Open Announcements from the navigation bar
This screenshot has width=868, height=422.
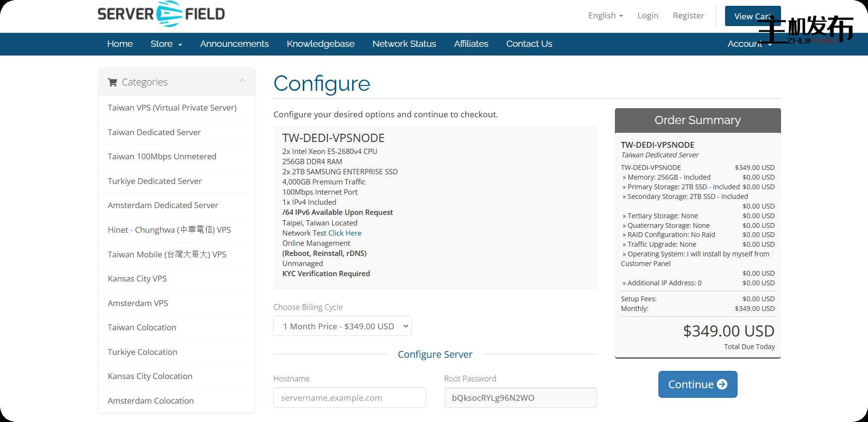pyautogui.click(x=234, y=44)
